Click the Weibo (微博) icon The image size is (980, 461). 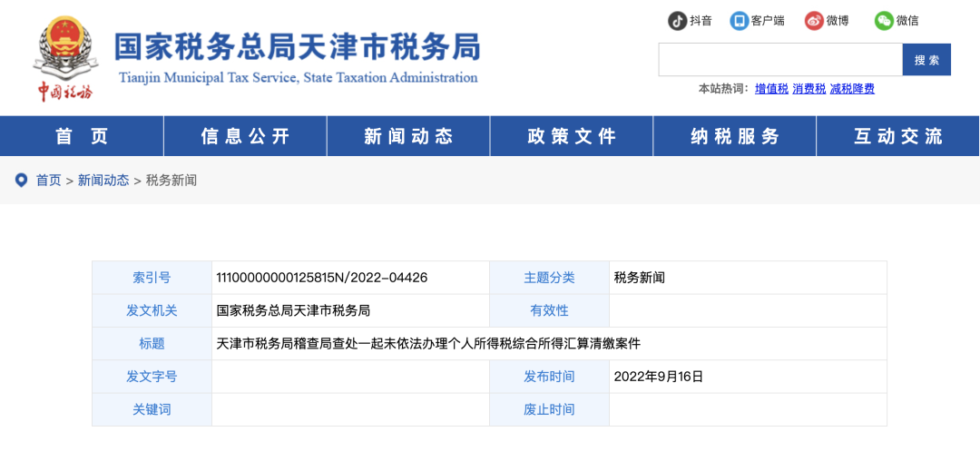pos(814,20)
